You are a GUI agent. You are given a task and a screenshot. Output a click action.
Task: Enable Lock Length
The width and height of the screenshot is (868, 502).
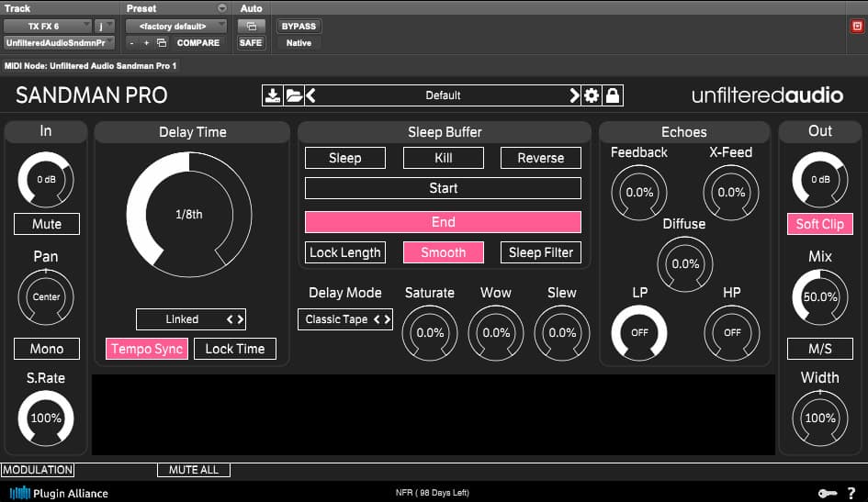[x=344, y=252]
